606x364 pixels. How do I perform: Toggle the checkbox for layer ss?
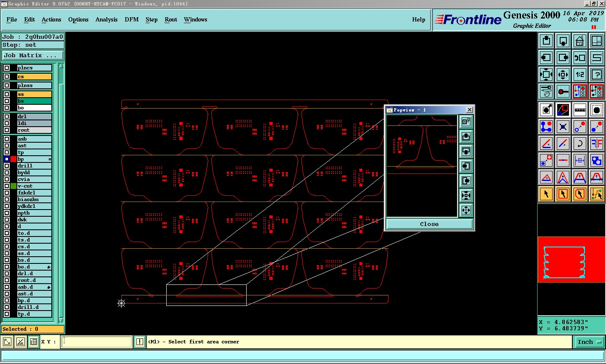coord(7,94)
